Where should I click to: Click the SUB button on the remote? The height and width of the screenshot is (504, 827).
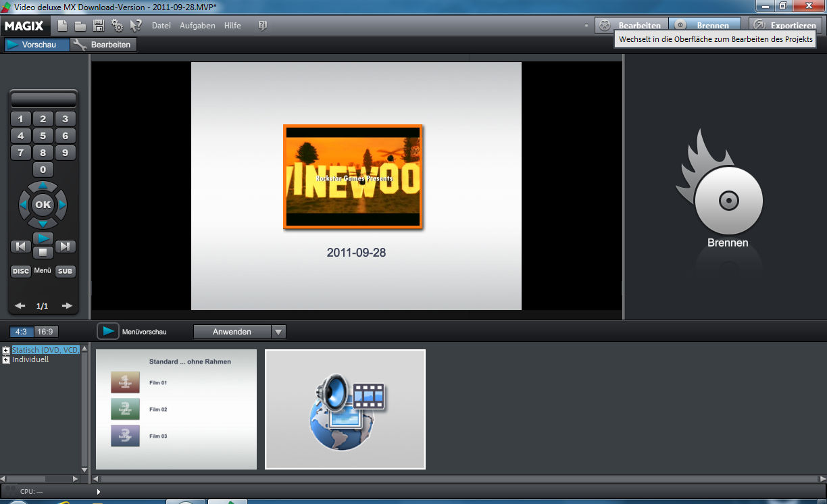[65, 271]
